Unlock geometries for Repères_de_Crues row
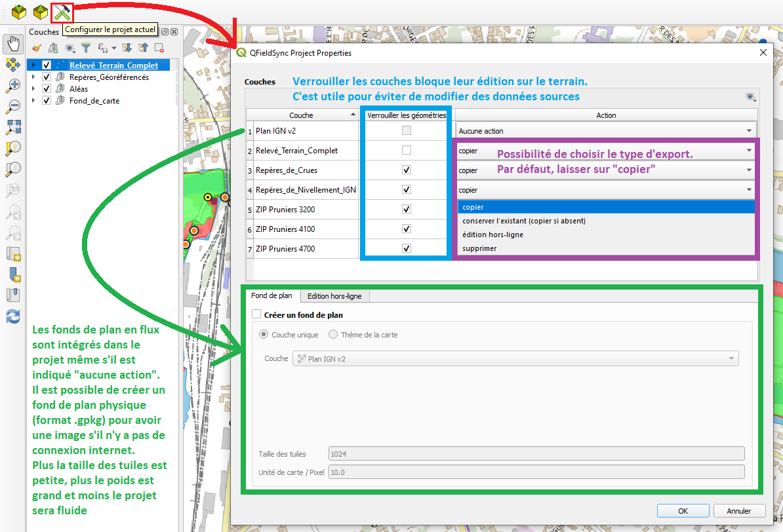 point(407,170)
